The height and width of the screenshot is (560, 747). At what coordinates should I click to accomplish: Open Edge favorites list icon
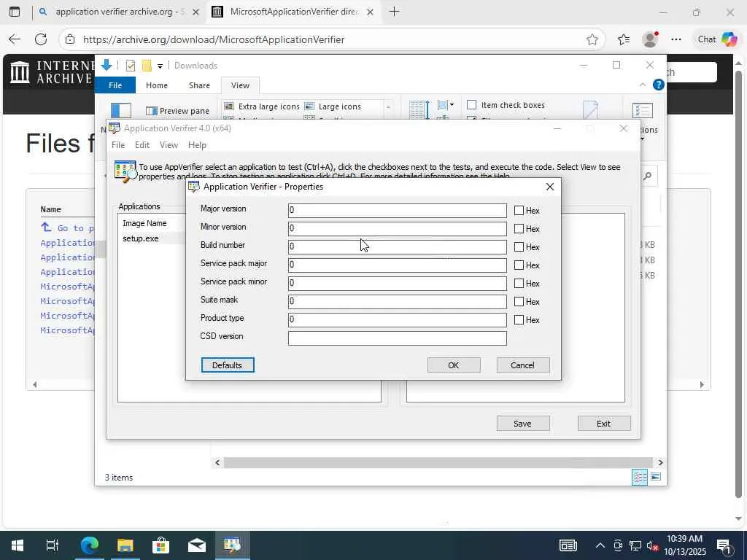(624, 39)
